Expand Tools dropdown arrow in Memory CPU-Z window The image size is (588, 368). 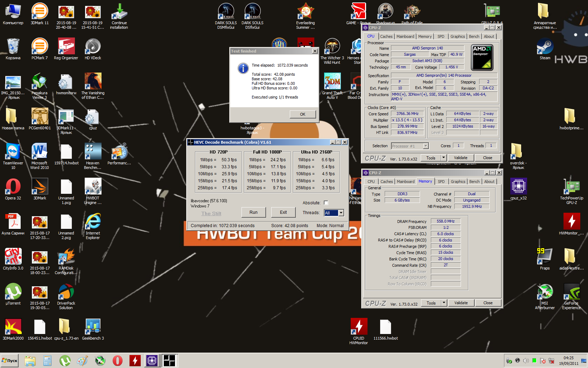(444, 303)
